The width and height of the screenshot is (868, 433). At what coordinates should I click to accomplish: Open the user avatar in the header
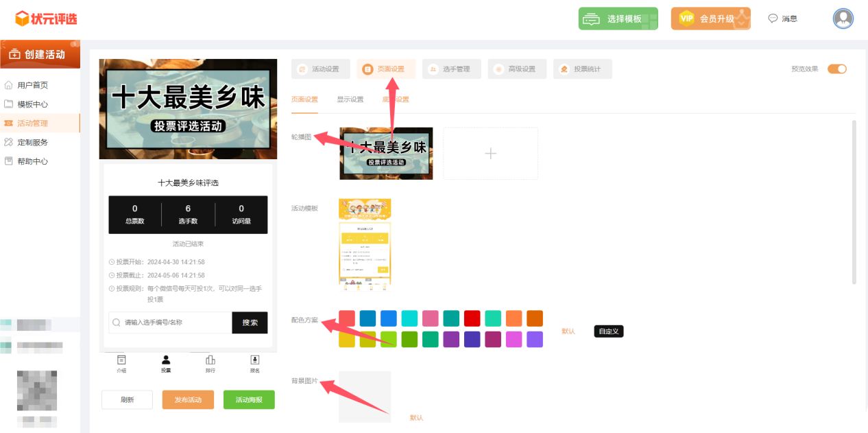click(843, 19)
